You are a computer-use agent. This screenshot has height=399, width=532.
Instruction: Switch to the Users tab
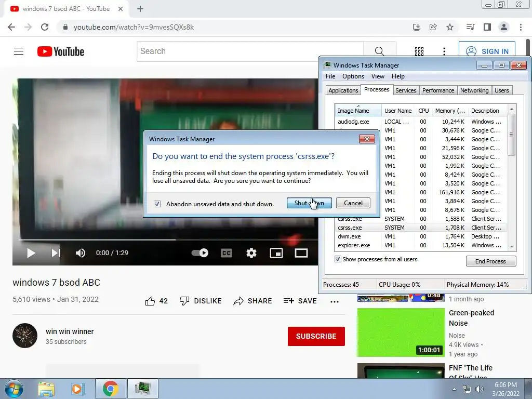[502, 90]
